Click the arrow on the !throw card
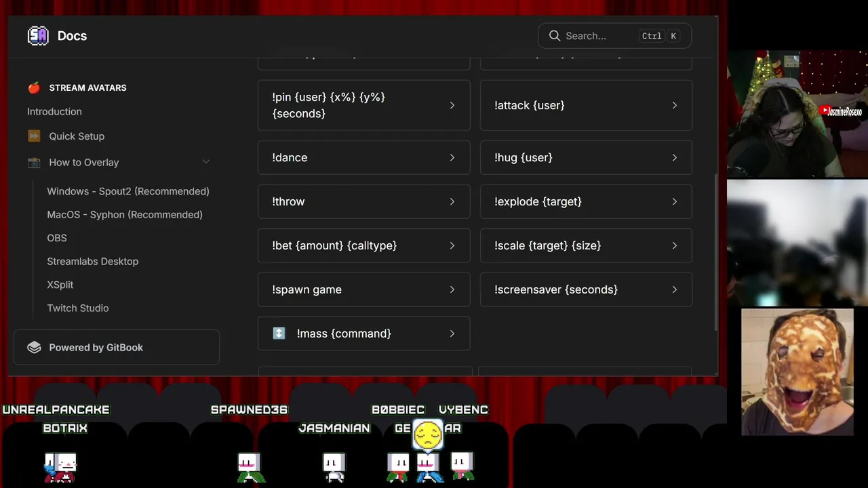868x488 pixels. pyautogui.click(x=452, y=201)
